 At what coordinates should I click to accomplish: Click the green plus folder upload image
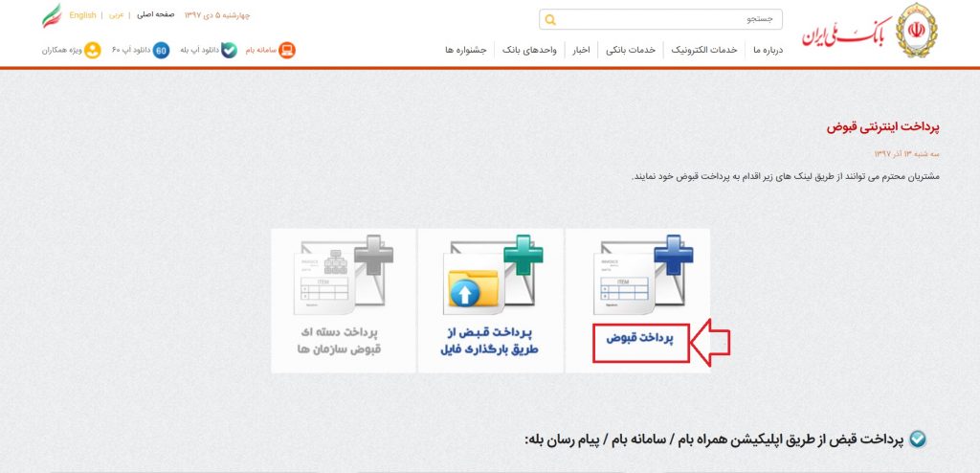click(493, 276)
